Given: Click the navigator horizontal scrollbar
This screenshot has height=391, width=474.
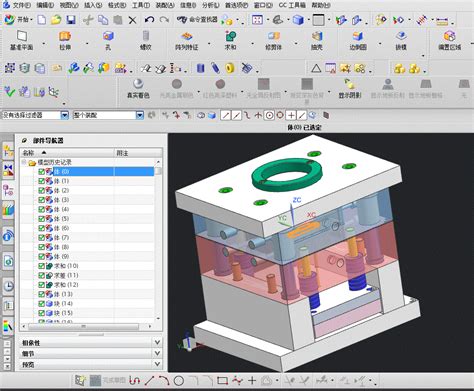Looking at the screenshot, I should [83, 326].
